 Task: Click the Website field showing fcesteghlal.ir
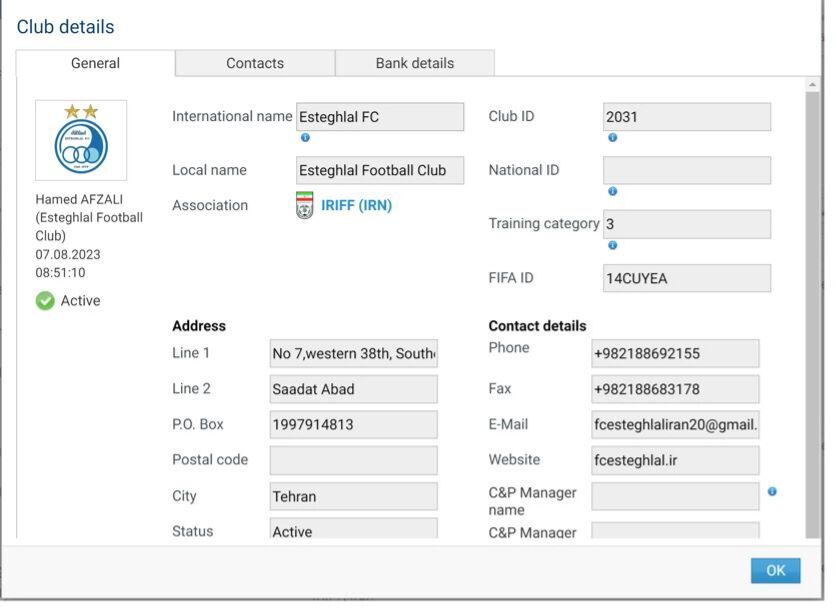[x=675, y=460]
